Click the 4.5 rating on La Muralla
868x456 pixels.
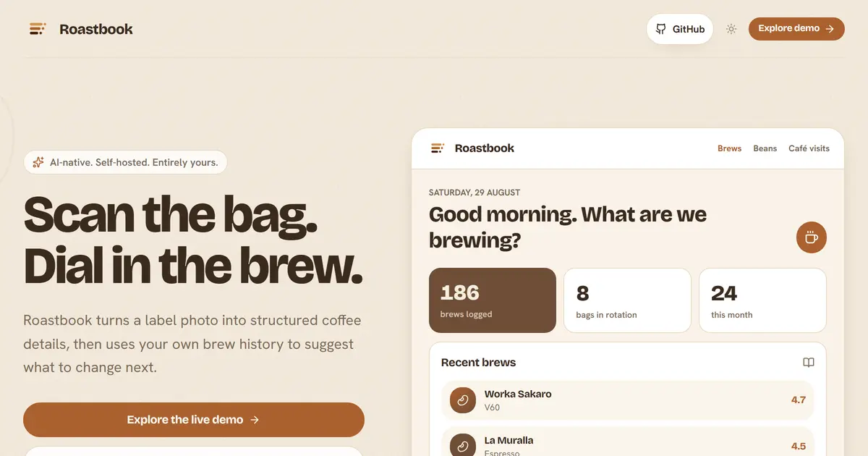coord(799,446)
